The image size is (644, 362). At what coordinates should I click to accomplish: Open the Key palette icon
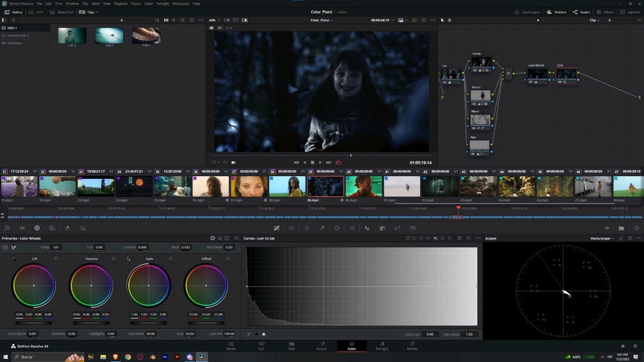[x=383, y=228]
